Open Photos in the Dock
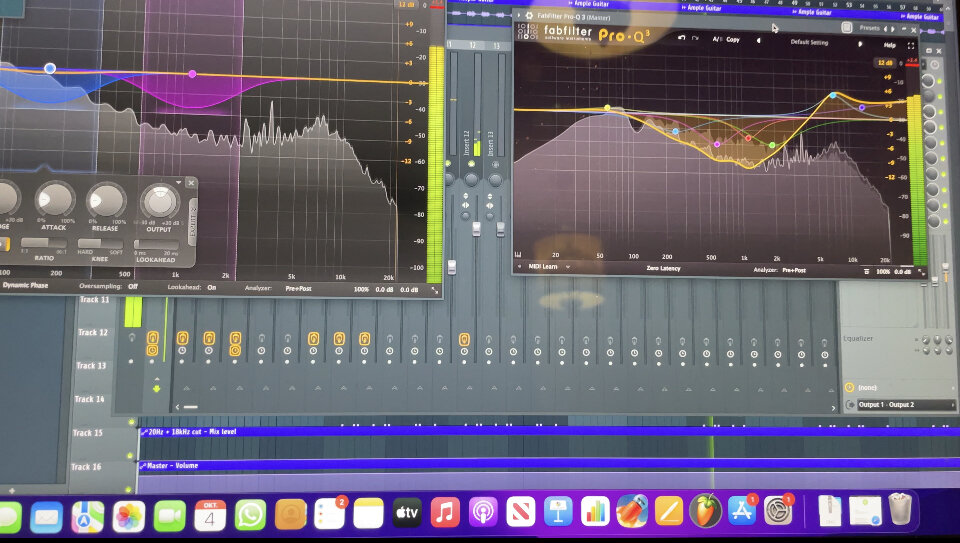Viewport: 960px width, 543px height. 129,516
